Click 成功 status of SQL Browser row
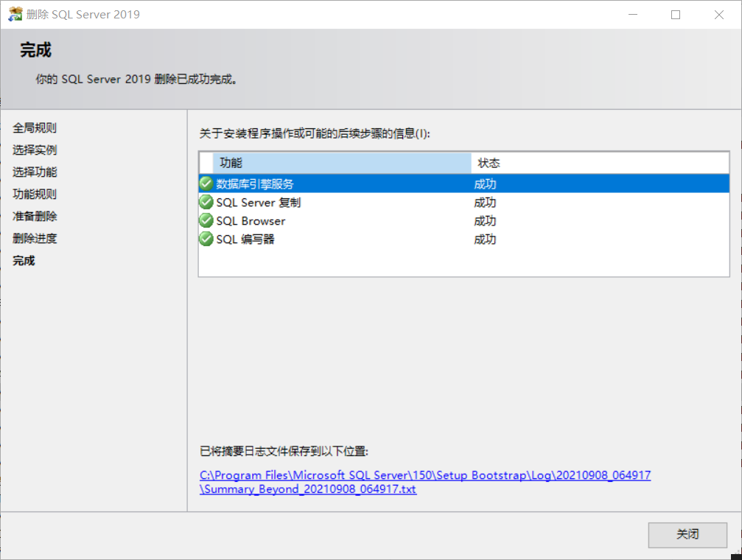Viewport: 742px width, 560px height. 485,221
